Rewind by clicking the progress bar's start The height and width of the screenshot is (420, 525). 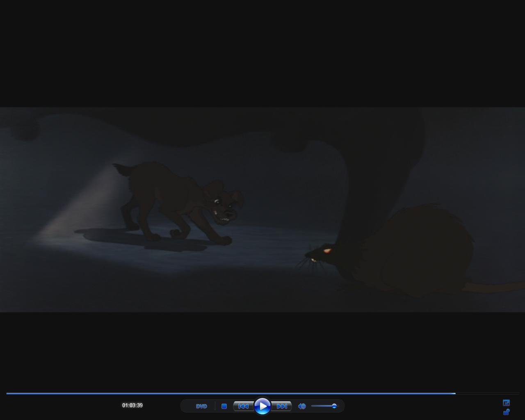click(7, 393)
